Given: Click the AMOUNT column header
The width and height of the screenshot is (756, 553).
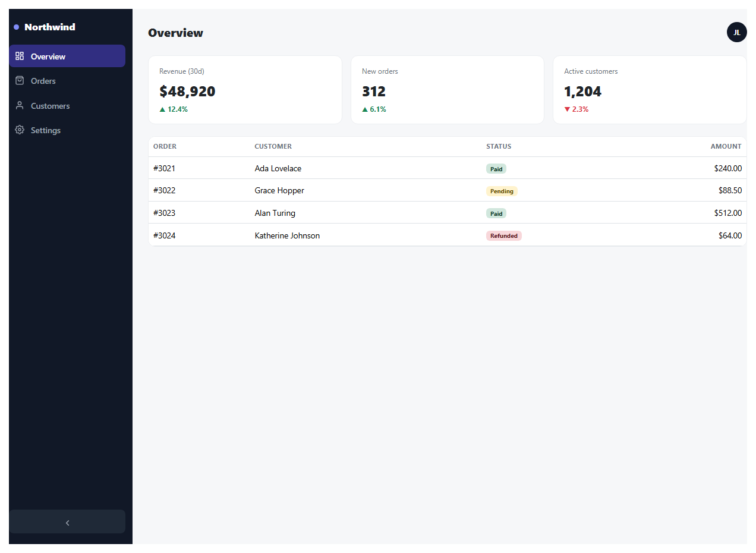Looking at the screenshot, I should 726,146.
